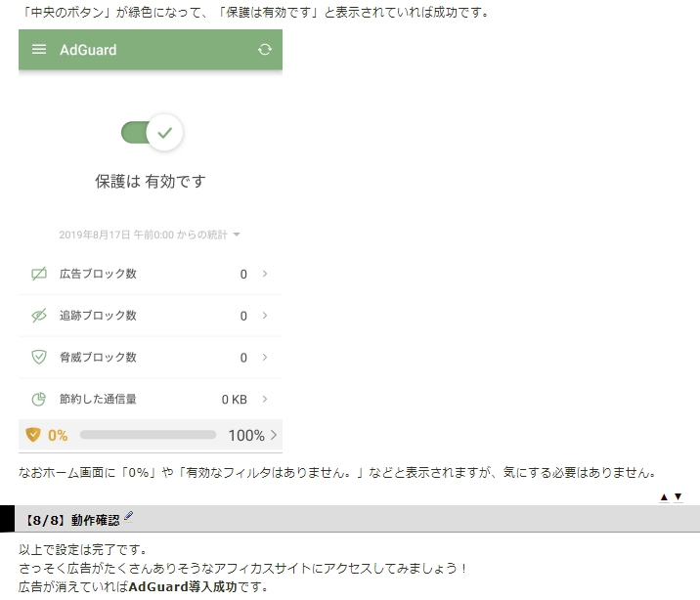
Task: Click the gold shield icon beside 0%
Action: [33, 435]
